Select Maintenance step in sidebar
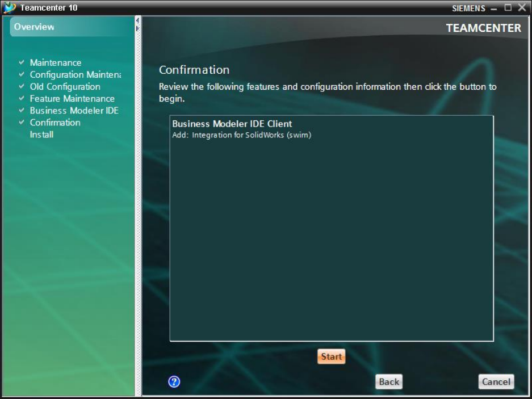This screenshot has width=532, height=399. point(56,62)
